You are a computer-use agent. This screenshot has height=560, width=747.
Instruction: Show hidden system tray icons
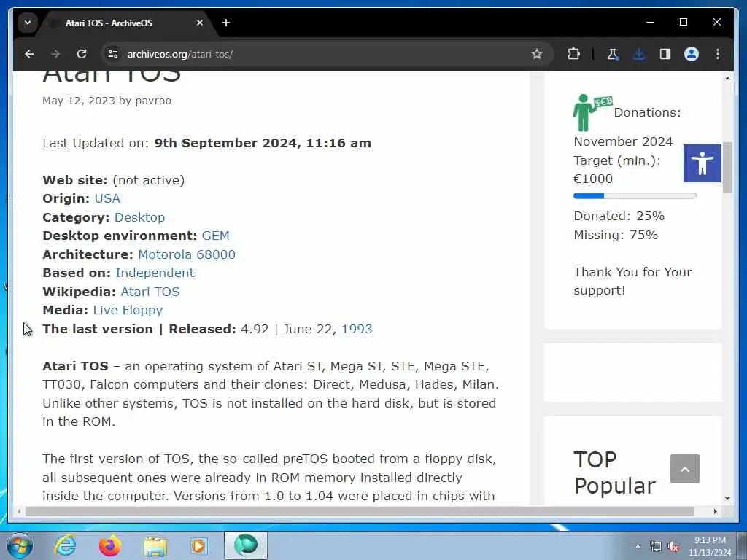[638, 547]
